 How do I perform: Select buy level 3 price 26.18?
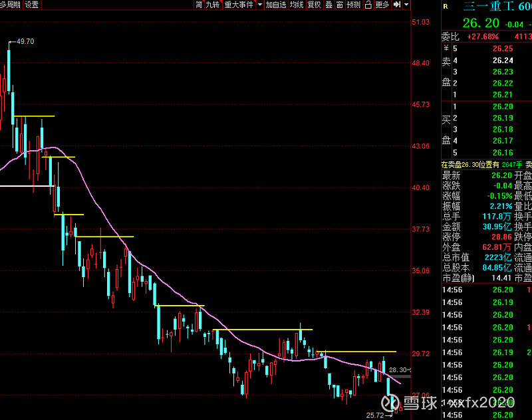pyautogui.click(x=503, y=130)
